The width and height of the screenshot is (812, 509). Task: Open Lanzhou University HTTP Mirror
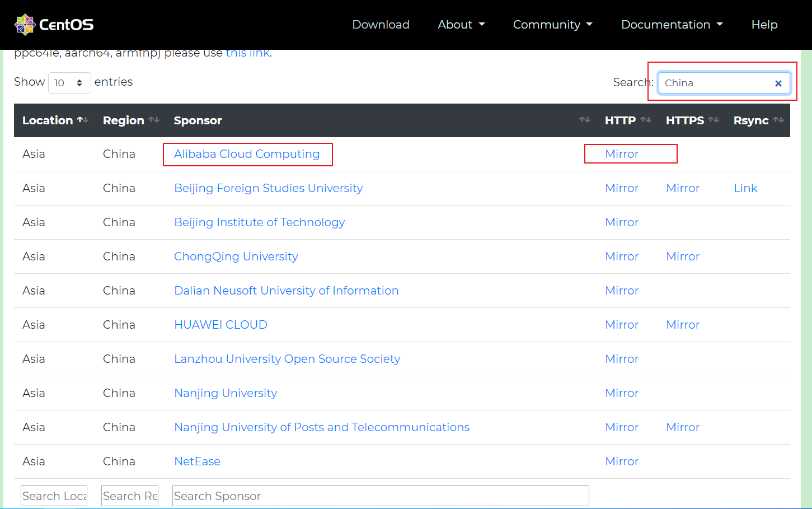click(622, 359)
